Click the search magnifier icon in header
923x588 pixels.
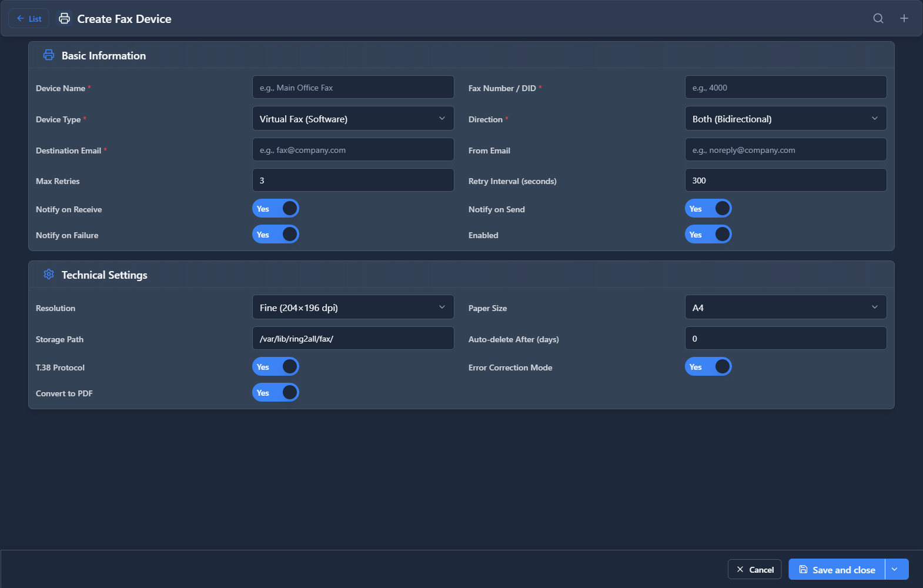tap(878, 18)
